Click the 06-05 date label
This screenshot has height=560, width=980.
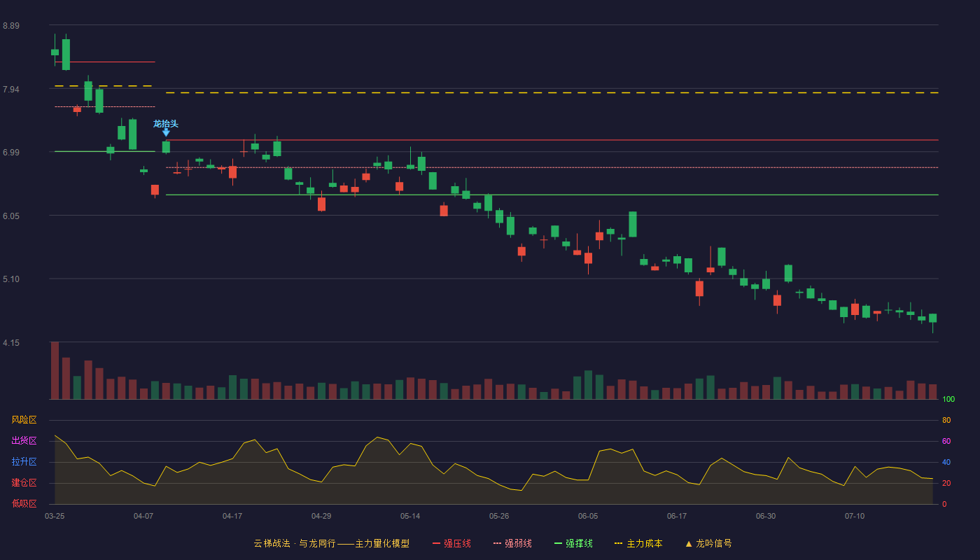588,516
